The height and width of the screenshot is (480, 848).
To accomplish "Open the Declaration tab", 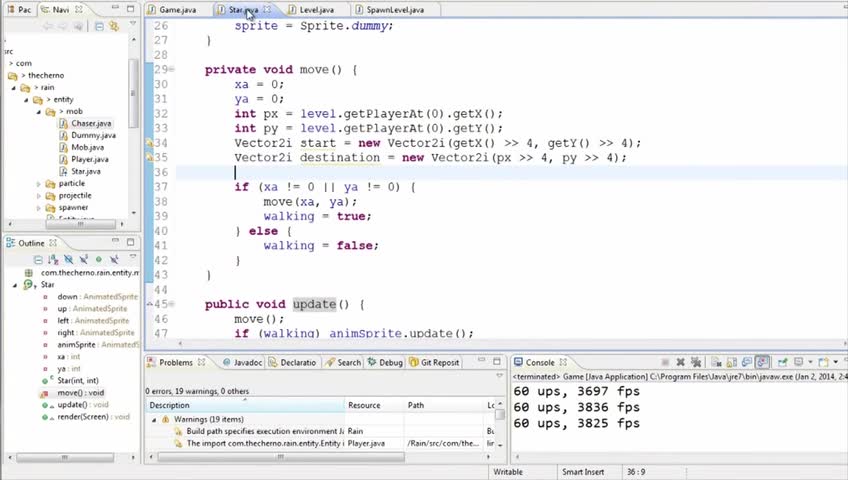I will [x=293, y=362].
